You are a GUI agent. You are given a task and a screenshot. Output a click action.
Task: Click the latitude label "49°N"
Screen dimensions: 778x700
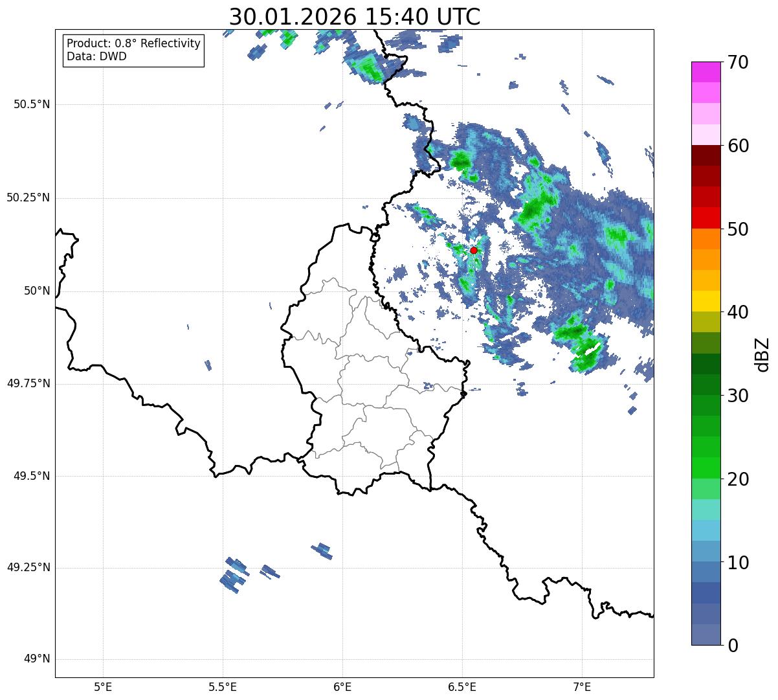pos(37,659)
